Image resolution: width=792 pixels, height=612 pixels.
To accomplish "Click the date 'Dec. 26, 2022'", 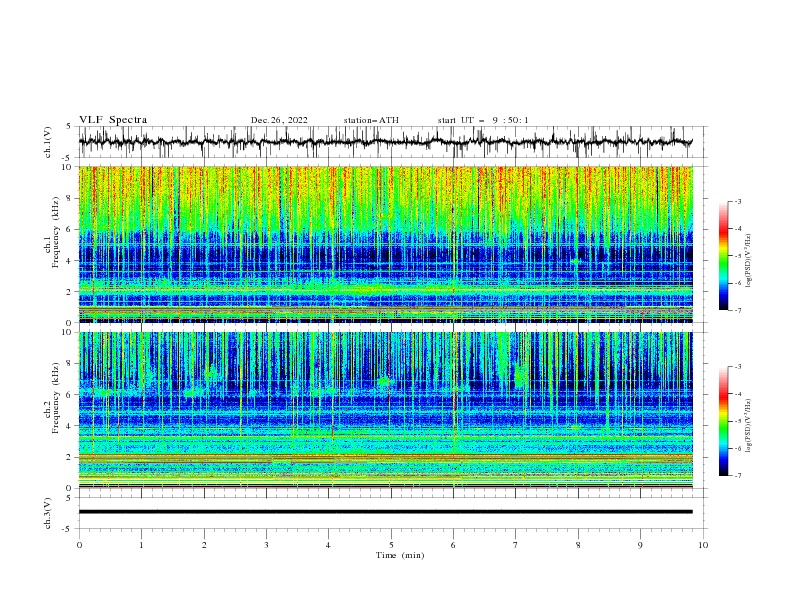I will click(x=279, y=120).
